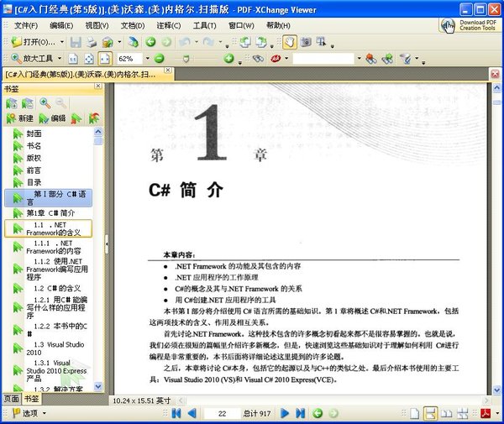Click the green minus zoom-out button
504x424 pixels.
(159, 59)
